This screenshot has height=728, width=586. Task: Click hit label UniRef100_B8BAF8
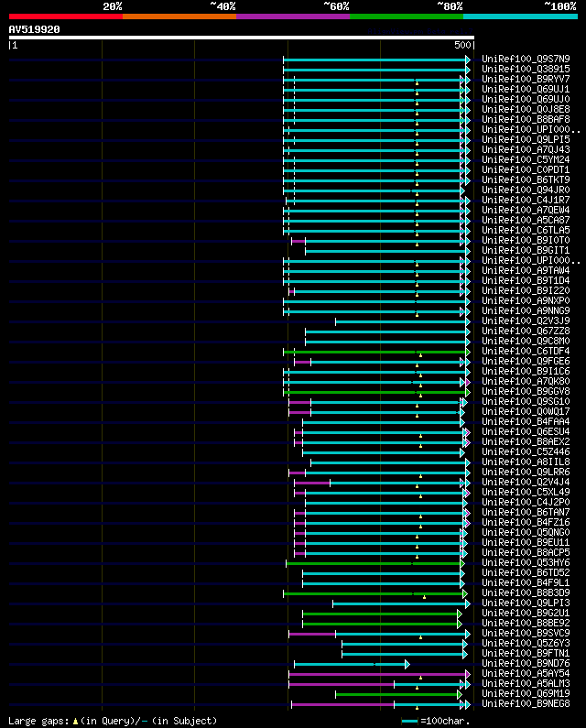pyautogui.click(x=526, y=119)
